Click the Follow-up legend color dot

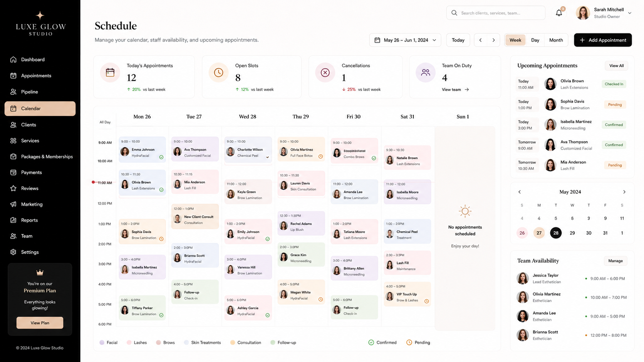point(273,342)
